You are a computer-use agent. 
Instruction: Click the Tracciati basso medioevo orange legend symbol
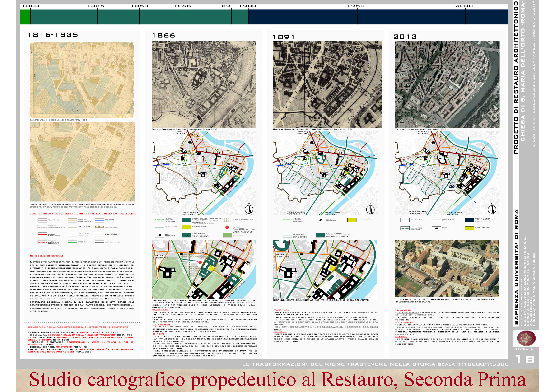coord(73,220)
